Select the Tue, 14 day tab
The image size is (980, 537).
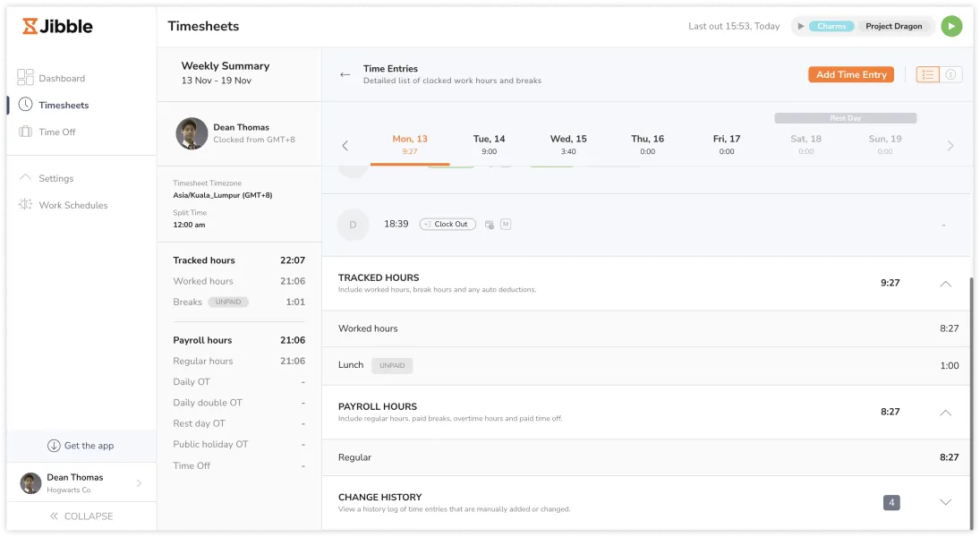tap(489, 144)
